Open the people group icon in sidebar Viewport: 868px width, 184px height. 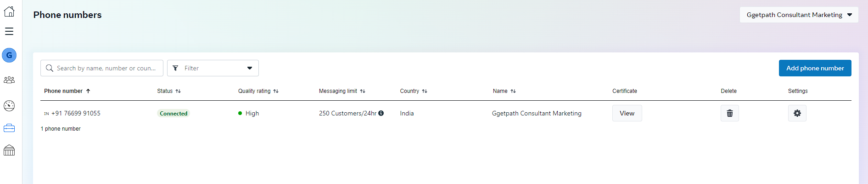pyautogui.click(x=9, y=80)
